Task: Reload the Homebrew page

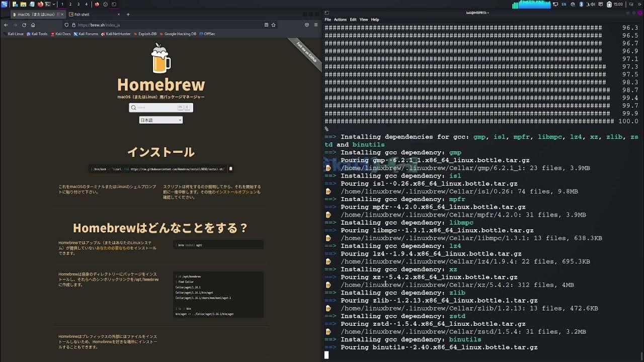Action: coord(24,25)
